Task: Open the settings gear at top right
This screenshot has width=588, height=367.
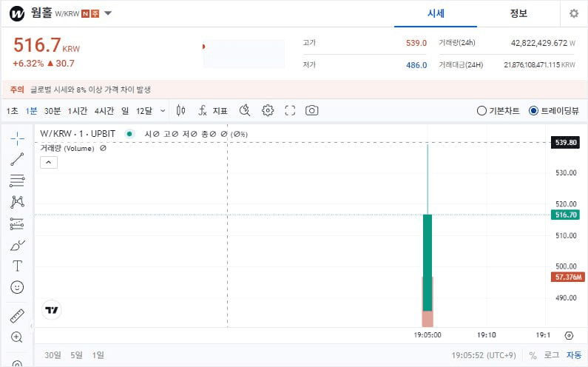Action: pyautogui.click(x=574, y=14)
